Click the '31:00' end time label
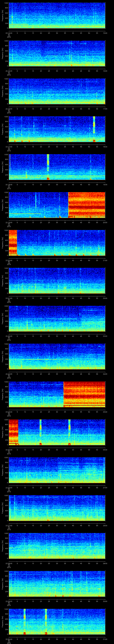 105,639
